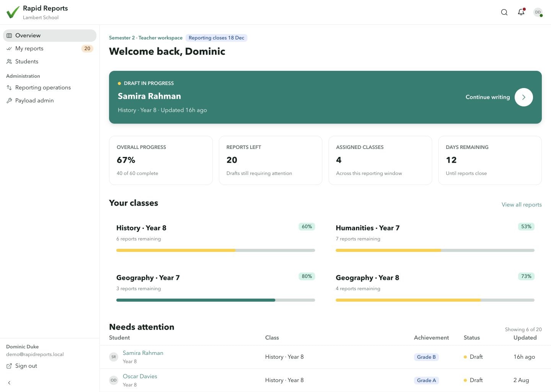Click the 53% badge on Humanities
Screen dimensions: 551x392
(526, 227)
